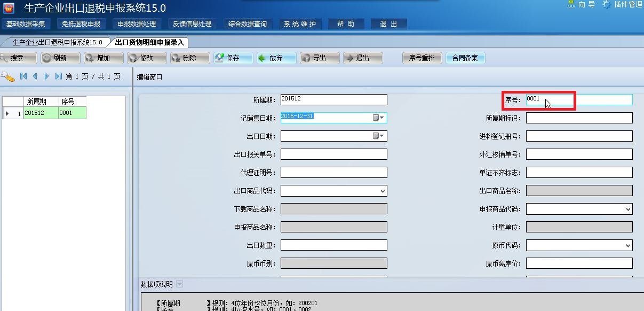Export data using the 导出 icon
This screenshot has width=644, height=311.
pyautogui.click(x=319, y=58)
